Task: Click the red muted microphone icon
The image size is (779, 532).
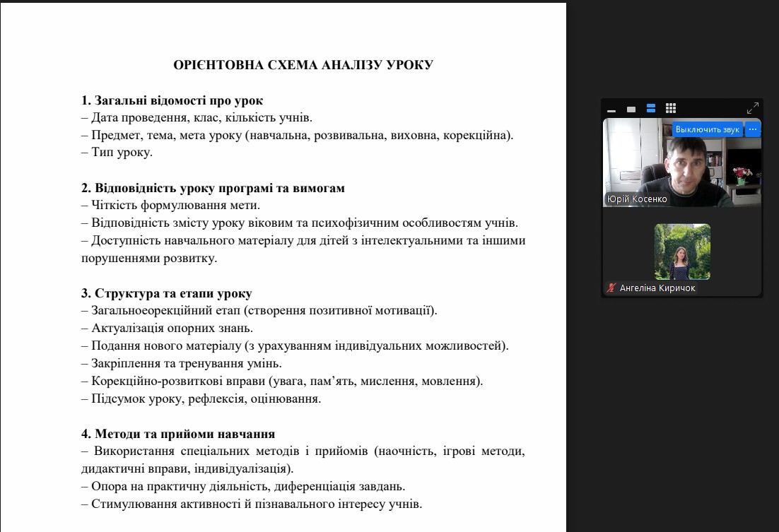Action: 611,288
